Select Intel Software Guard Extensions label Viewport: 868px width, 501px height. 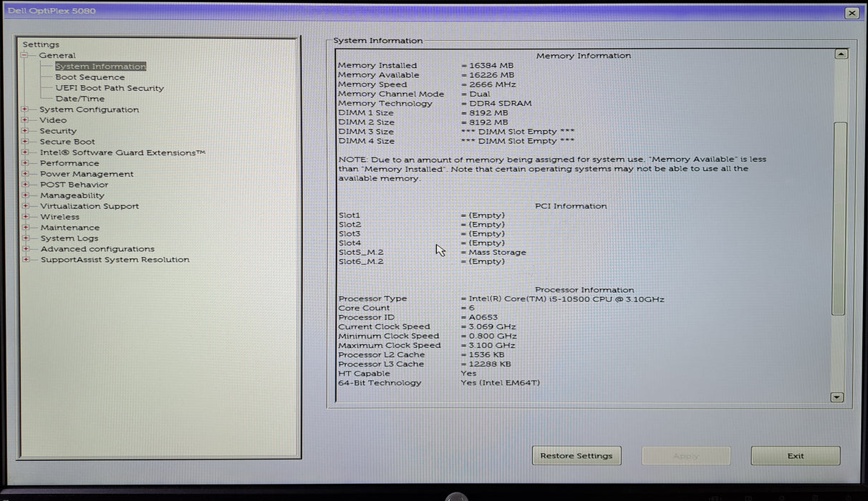[x=122, y=152]
